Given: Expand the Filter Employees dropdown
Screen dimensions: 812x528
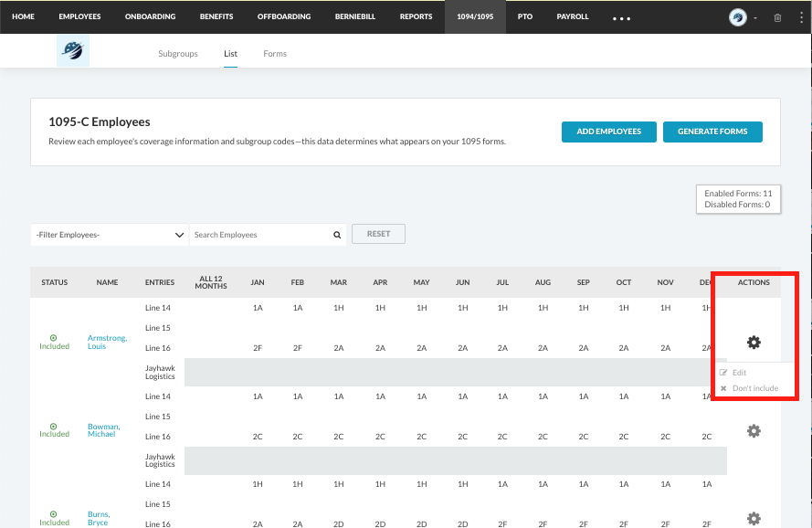Looking at the screenshot, I should [110, 235].
